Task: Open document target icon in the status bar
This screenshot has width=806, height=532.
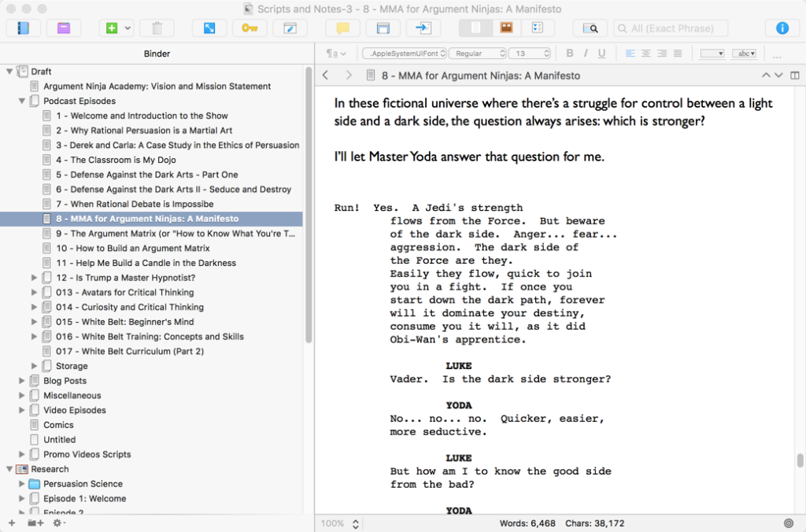Action: point(789,523)
